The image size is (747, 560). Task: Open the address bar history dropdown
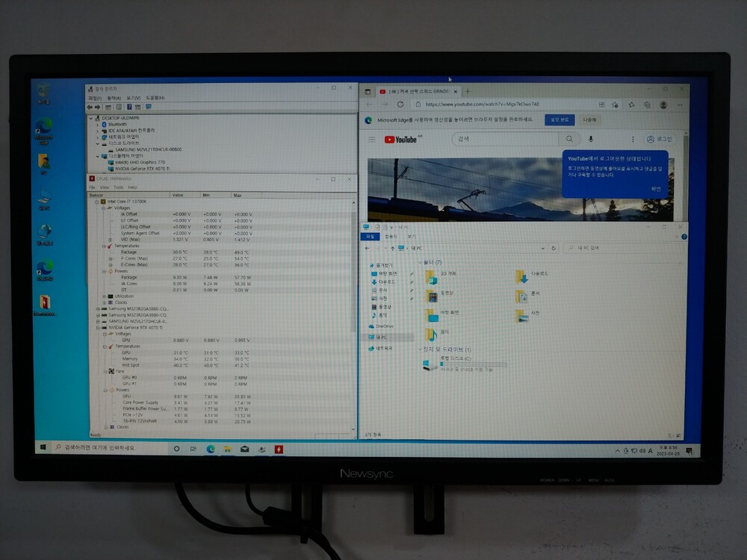pos(542,248)
